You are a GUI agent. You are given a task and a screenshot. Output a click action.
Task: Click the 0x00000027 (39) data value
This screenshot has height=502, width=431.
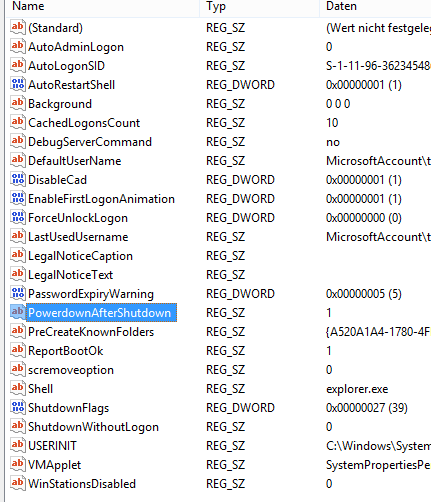[367, 408]
